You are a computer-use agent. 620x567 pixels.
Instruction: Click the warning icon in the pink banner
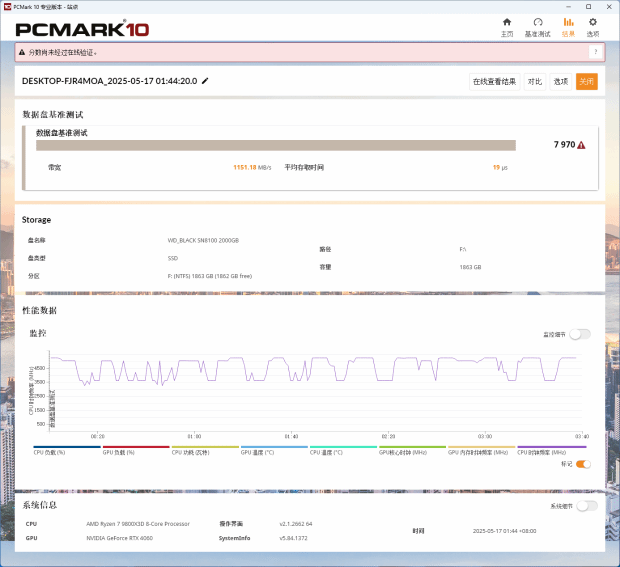22,52
